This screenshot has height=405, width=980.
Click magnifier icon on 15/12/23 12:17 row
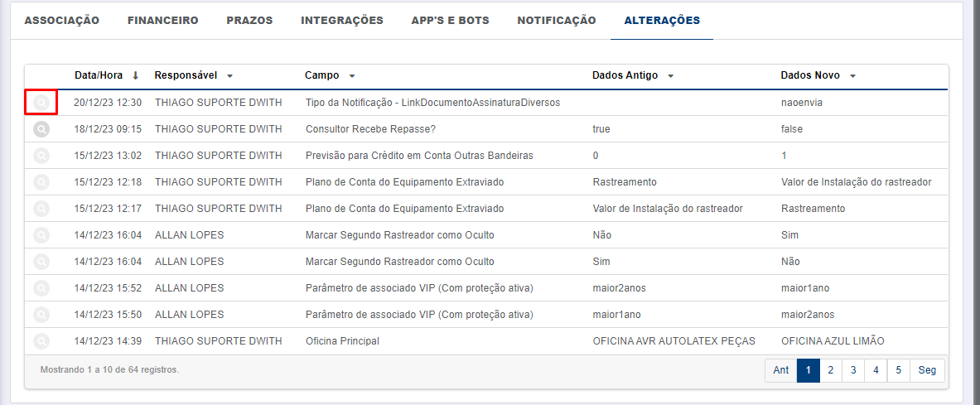[41, 208]
